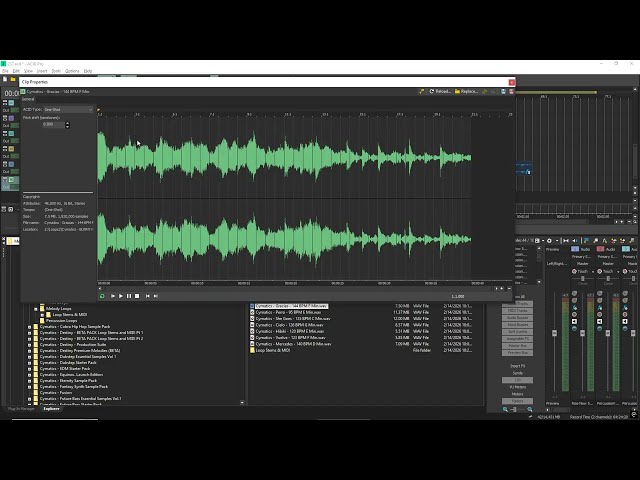
Task: Toggle Master Bus in mixer view controls
Action: click(x=517, y=345)
